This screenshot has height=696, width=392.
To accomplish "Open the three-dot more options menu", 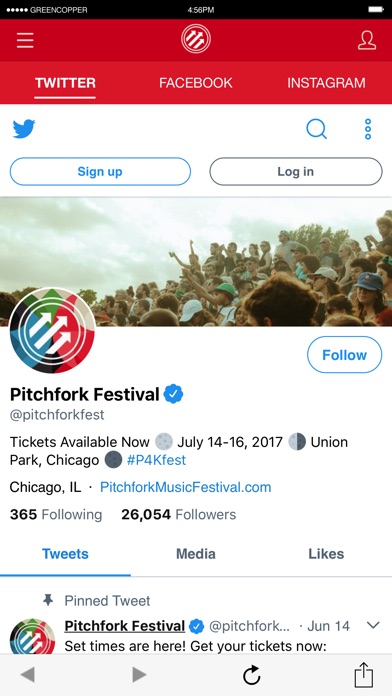I will click(368, 129).
